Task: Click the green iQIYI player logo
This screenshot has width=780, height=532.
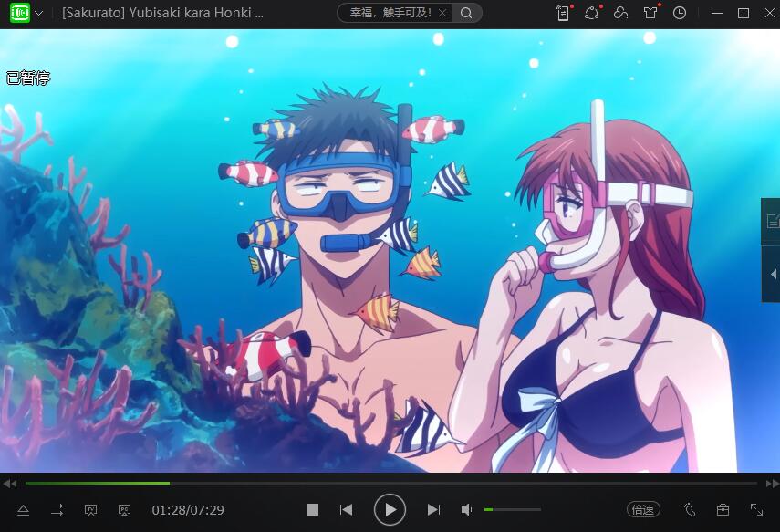Action: tap(19, 13)
